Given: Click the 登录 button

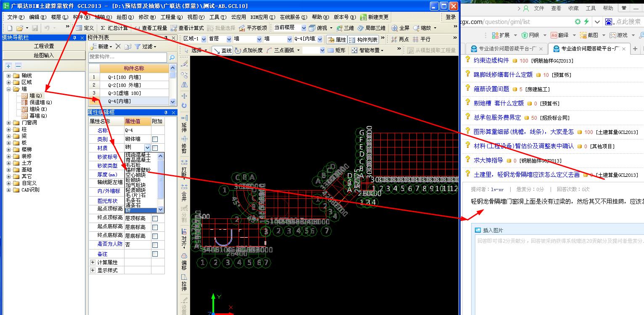Looking at the screenshot, I should (451, 17).
